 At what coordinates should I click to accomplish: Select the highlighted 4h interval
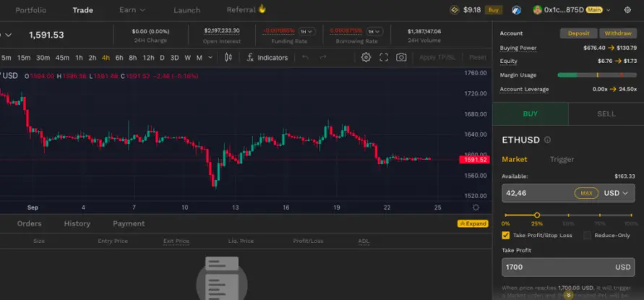[106, 58]
